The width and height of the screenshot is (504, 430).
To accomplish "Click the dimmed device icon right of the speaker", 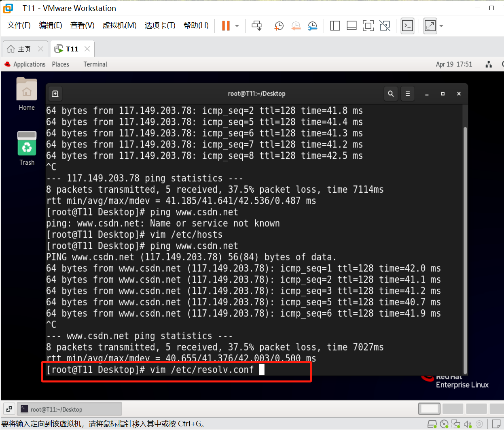I will (x=479, y=424).
